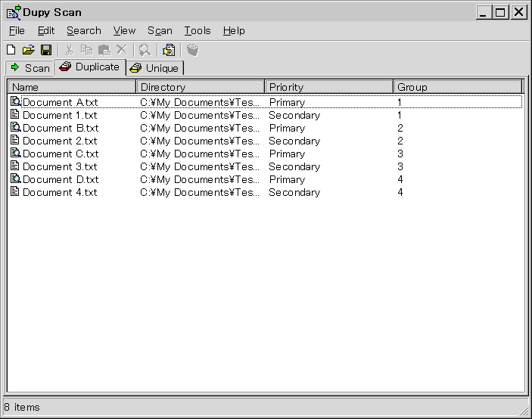Click the Paste toolbar icon
532x419 pixels.
pyautogui.click(x=104, y=50)
